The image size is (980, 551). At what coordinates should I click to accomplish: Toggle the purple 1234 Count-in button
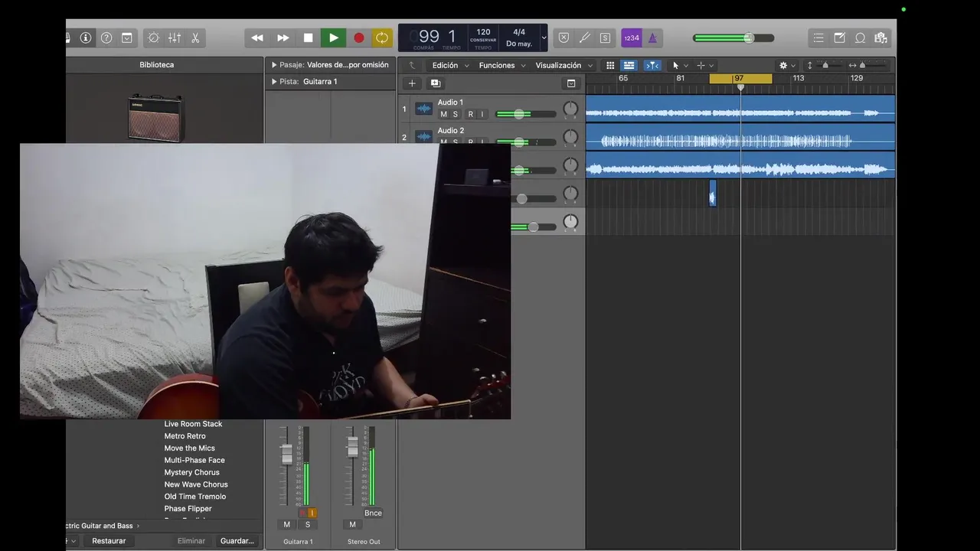[632, 37]
